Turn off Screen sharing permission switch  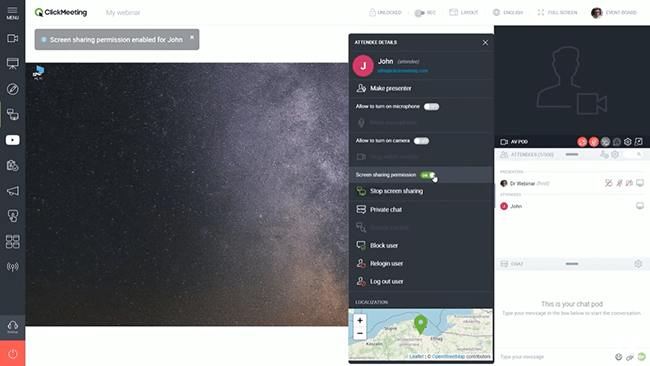428,175
